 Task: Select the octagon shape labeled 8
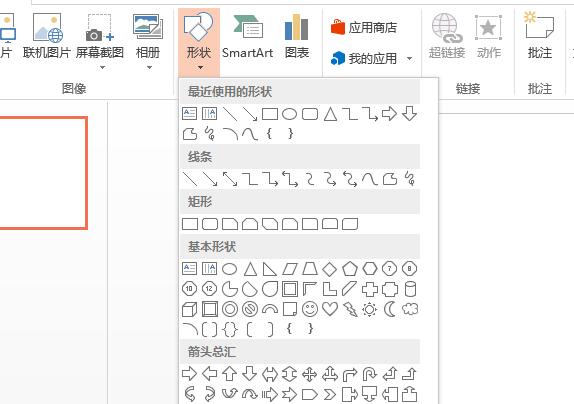tap(409, 269)
